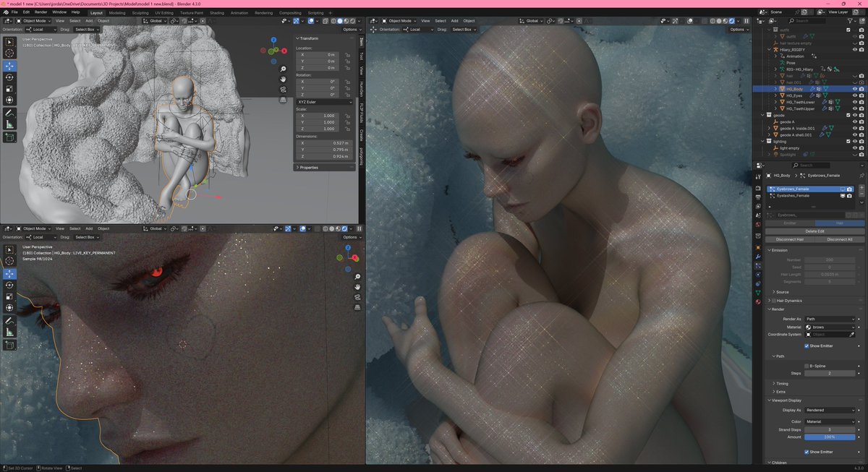Collapse the geode collection in outliner
This screenshot has width=868, height=472.
[x=764, y=115]
